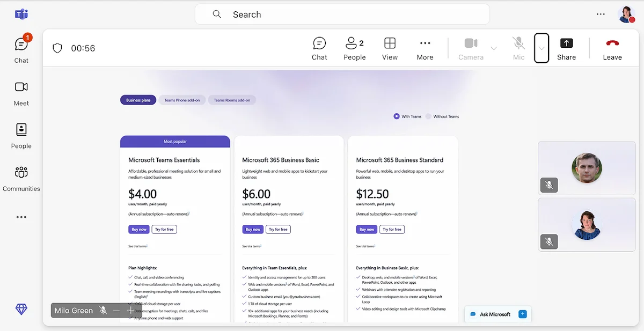Open Chat from the meeting toolbar
The image size is (644, 331).
(319, 48)
